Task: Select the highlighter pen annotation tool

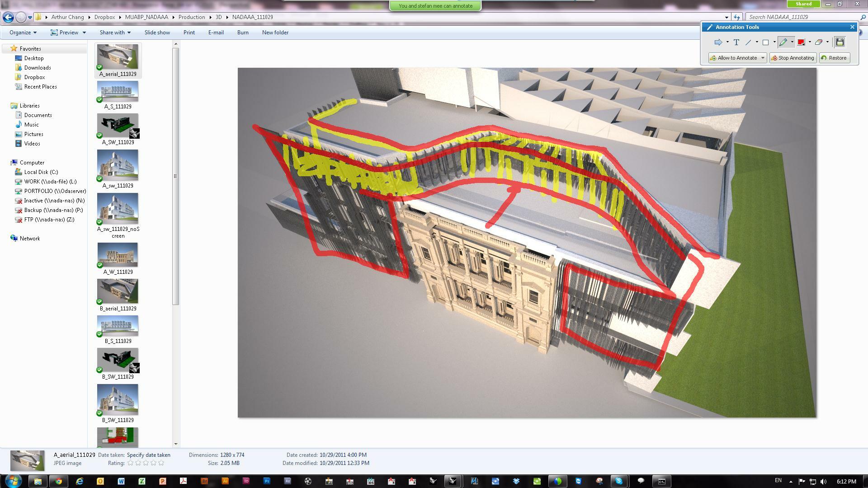Action: pyautogui.click(x=783, y=42)
